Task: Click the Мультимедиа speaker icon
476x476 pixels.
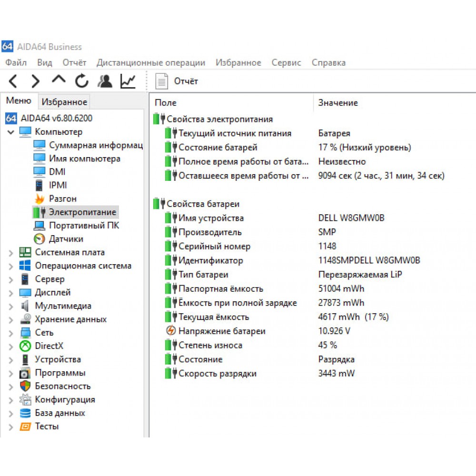Action: coord(25,306)
